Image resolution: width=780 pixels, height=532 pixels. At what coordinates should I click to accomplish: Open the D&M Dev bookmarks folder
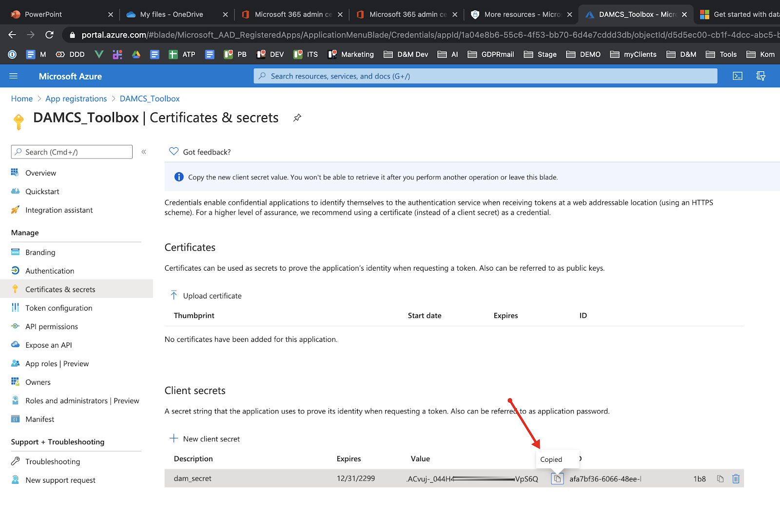[x=406, y=54]
